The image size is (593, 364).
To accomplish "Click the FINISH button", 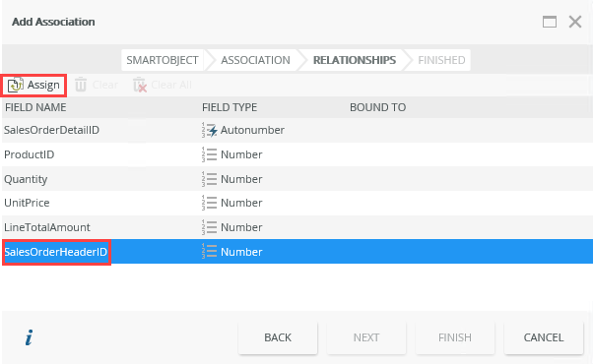I will 454,337.
